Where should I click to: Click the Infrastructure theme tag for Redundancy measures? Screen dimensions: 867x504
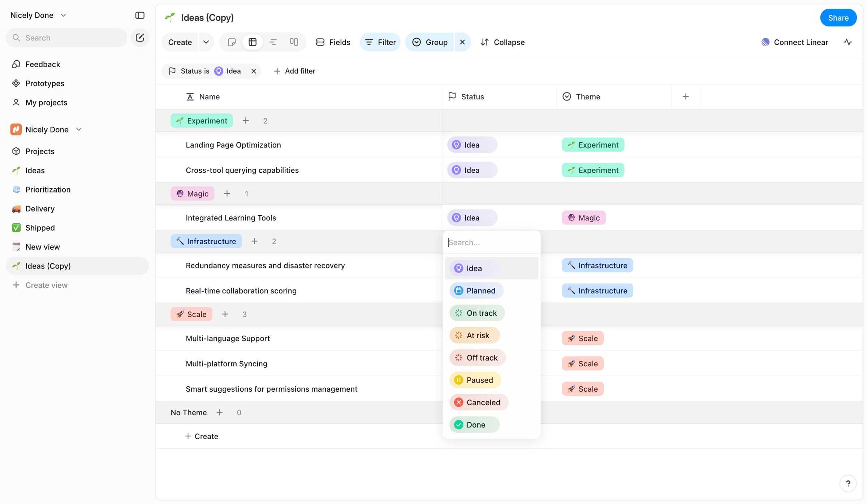point(598,266)
